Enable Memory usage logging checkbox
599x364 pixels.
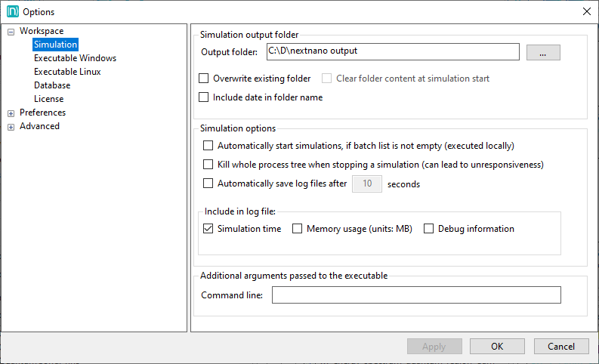coord(298,229)
